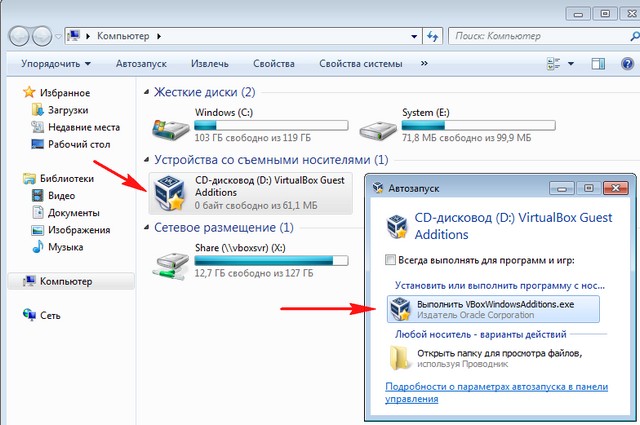
Task: Open recent pages dropdown beside navigation arrows
Action: 58,36
